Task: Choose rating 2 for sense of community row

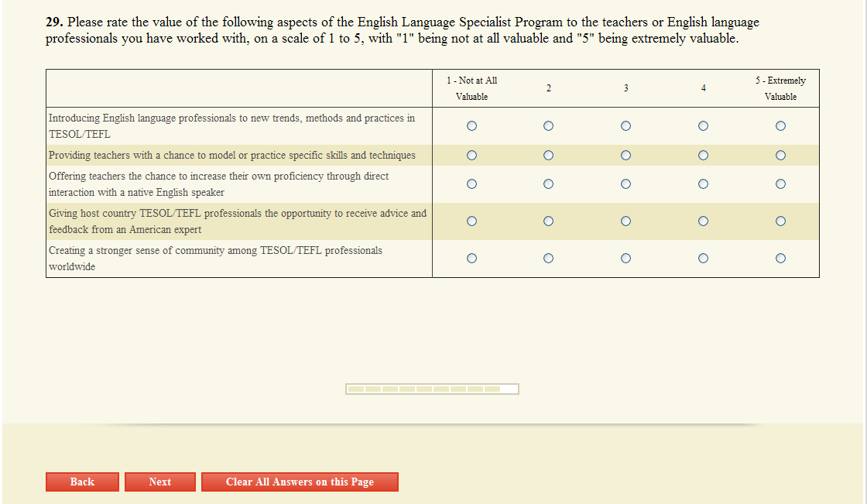Action: (x=548, y=259)
